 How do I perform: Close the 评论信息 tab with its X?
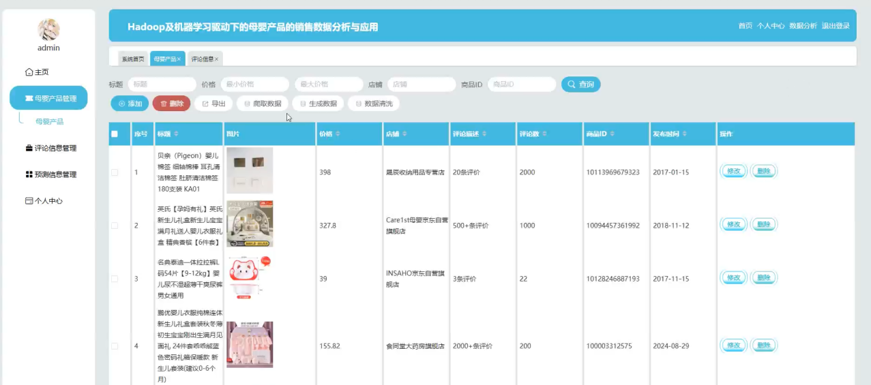(217, 59)
